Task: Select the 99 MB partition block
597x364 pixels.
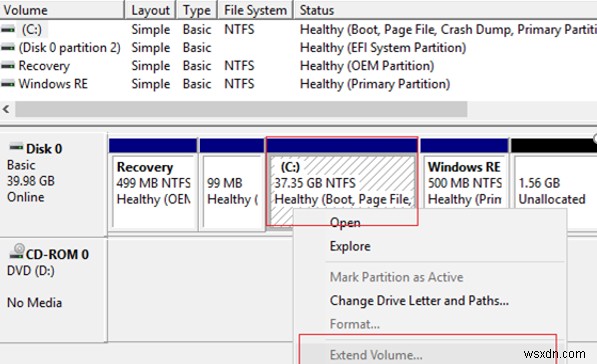Action: tap(232, 185)
